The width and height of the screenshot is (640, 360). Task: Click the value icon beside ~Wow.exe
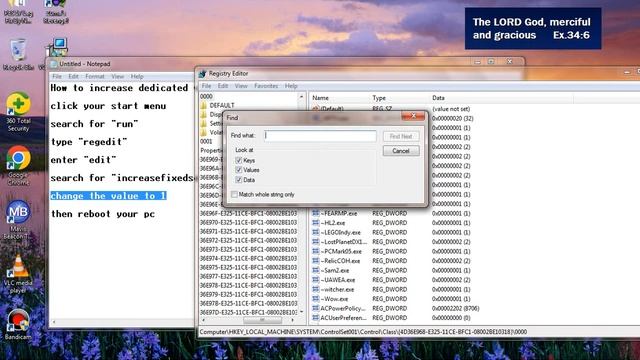(316, 299)
